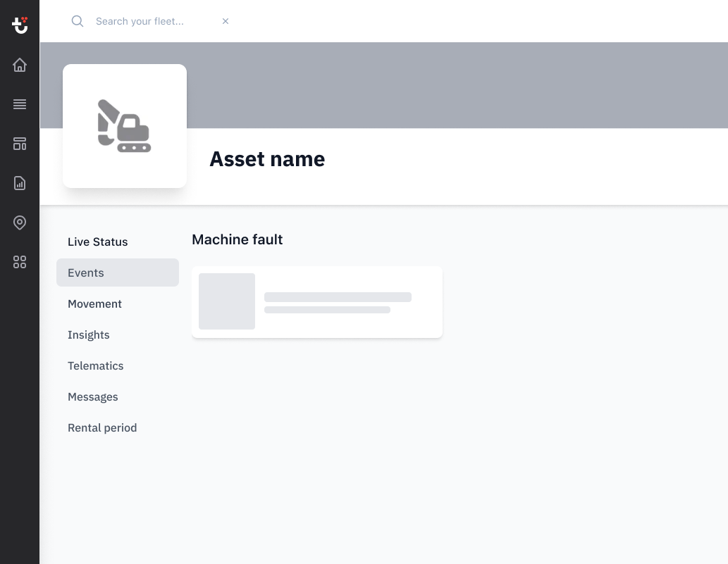
Task: Open the list view sidebar icon
Action: pos(20,104)
